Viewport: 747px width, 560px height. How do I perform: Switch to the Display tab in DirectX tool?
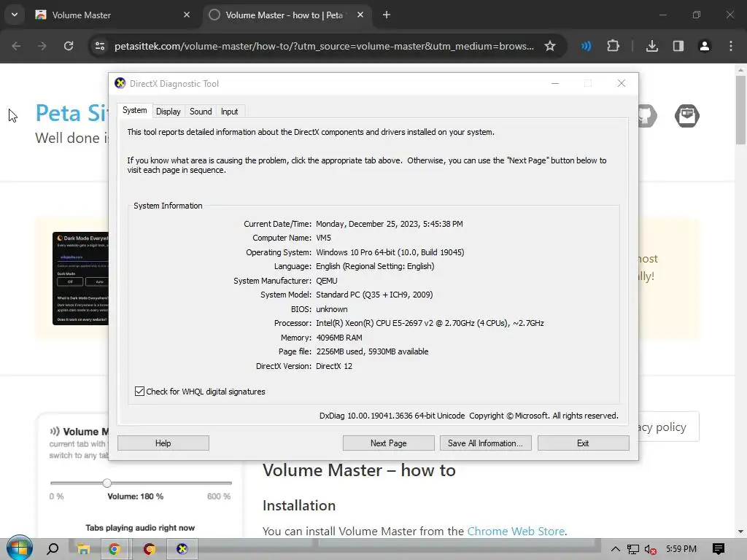point(169,112)
